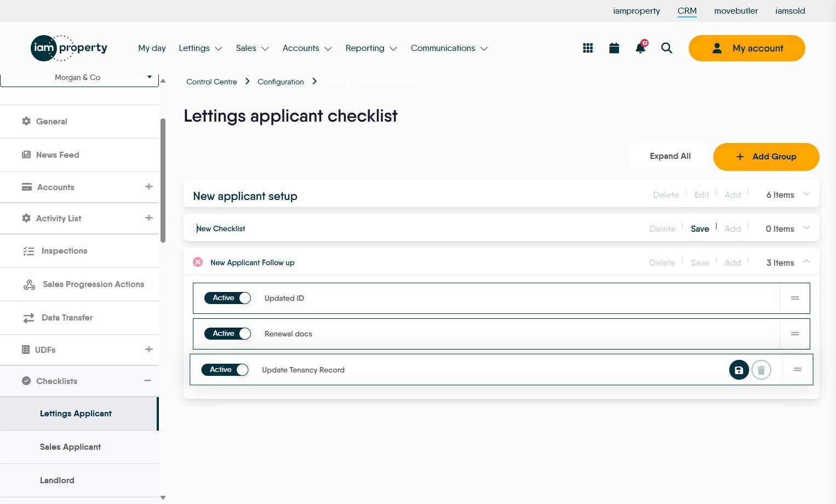Image resolution: width=836 pixels, height=504 pixels.
Task: Open the Morgan & Co dropdown
Action: click(x=79, y=78)
